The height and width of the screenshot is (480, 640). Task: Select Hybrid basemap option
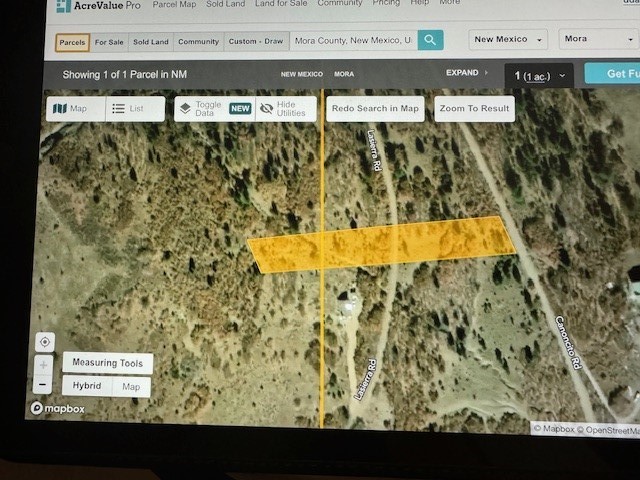click(87, 386)
